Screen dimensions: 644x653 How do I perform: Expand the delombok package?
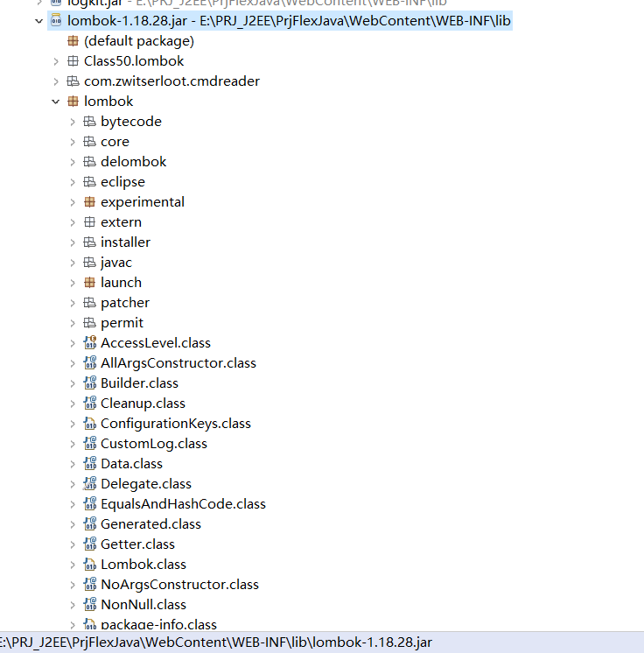73,162
